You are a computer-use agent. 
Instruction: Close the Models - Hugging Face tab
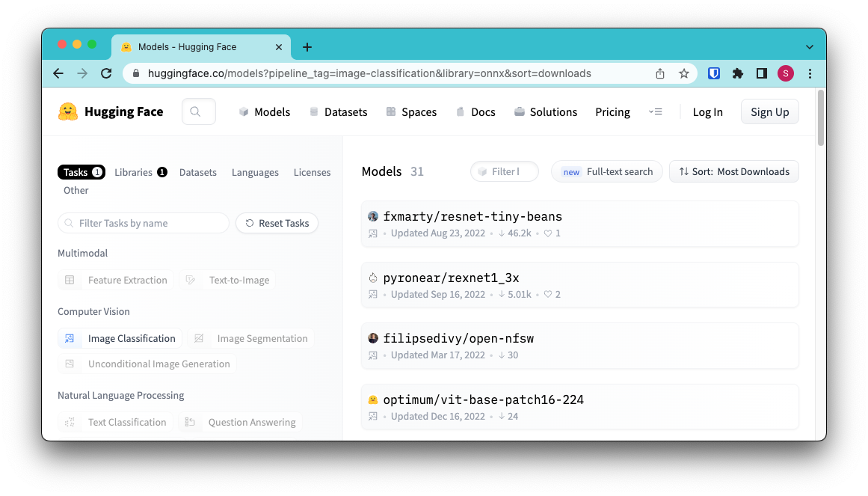pos(278,47)
